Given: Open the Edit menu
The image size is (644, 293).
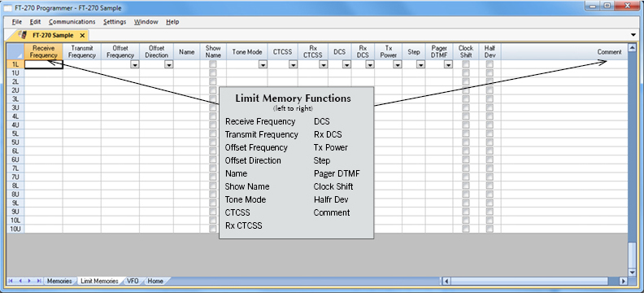Looking at the screenshot, I should [35, 22].
